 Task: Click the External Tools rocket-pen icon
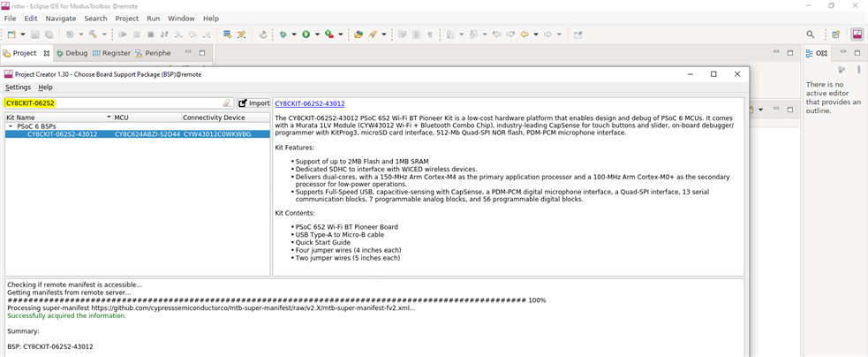pos(373,34)
